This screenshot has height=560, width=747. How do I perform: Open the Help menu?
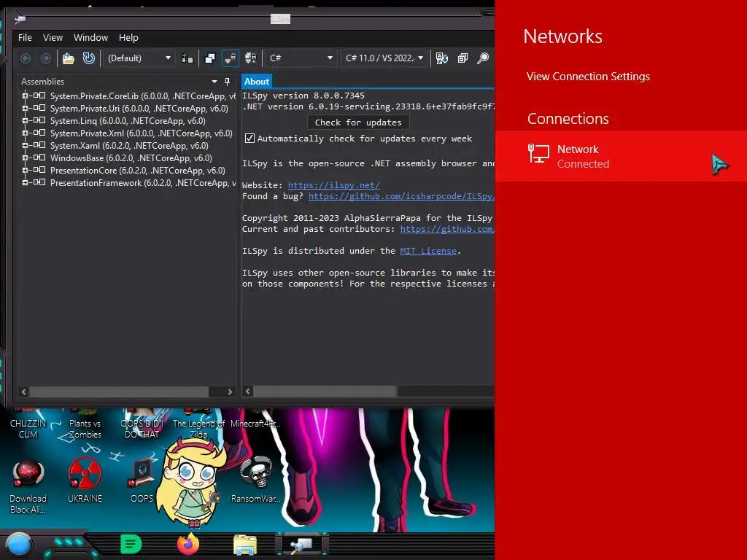pos(128,38)
